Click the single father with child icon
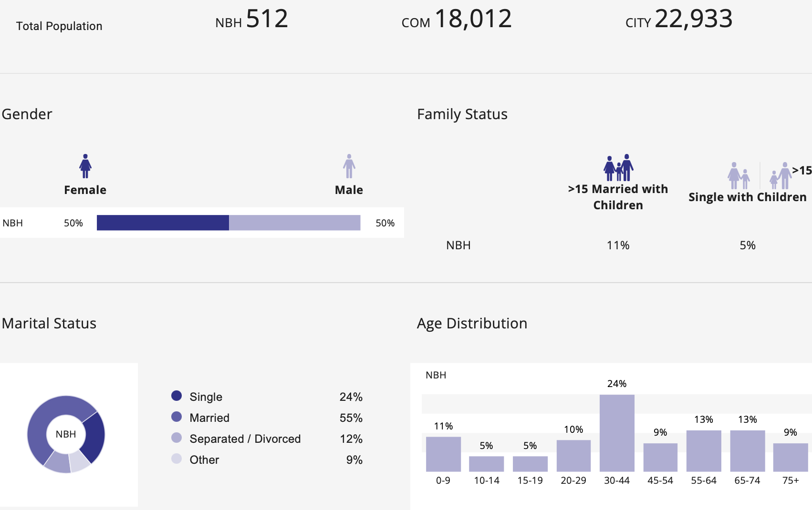Image resolution: width=812 pixels, height=510 pixels. coord(781,175)
